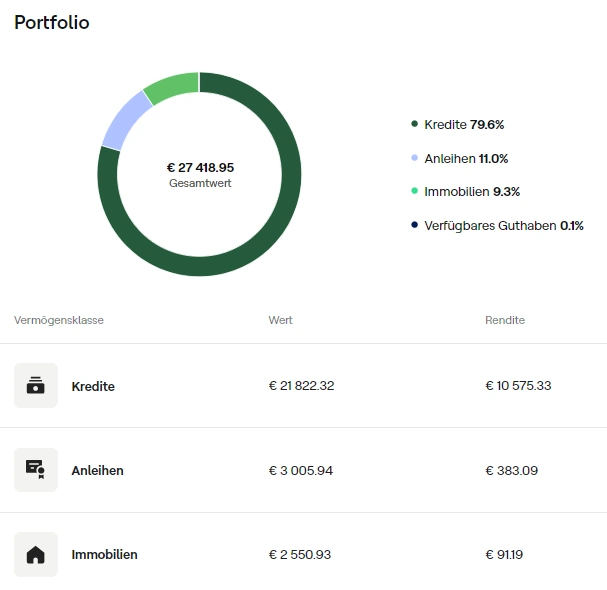Click the Immobilien house icon
The image size is (607, 590).
click(x=36, y=554)
